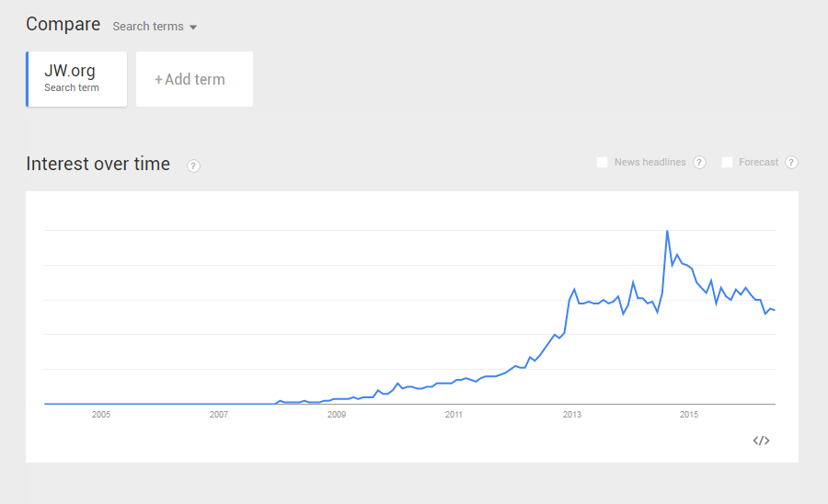Click the 2007 label on the time axis

(x=219, y=415)
